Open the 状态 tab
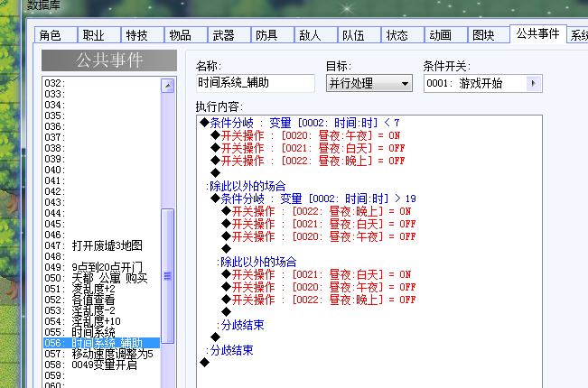 (402, 35)
